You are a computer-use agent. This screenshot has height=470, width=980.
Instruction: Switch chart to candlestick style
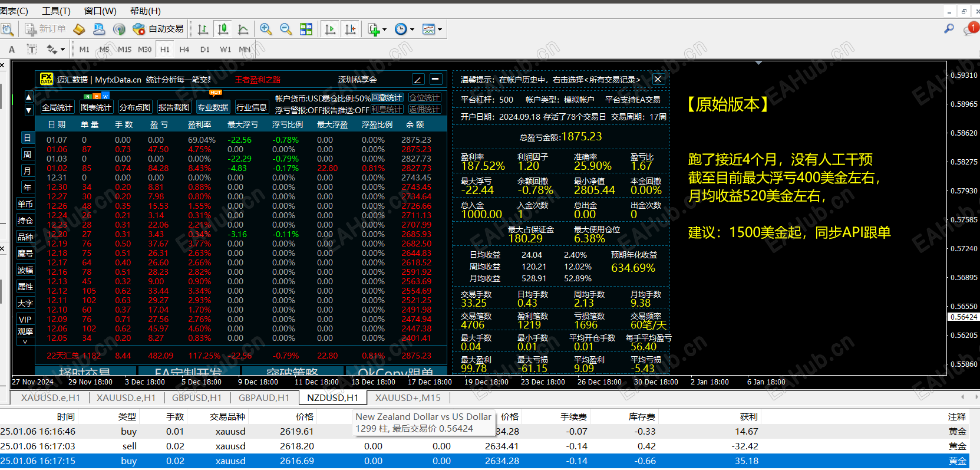[x=223, y=29]
